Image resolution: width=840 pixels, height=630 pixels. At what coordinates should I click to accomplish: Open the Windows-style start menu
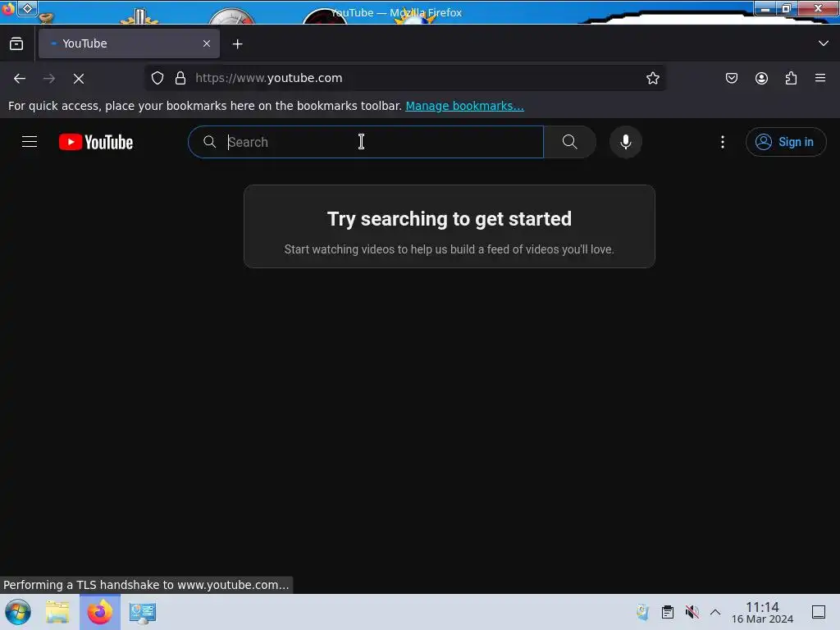18,612
